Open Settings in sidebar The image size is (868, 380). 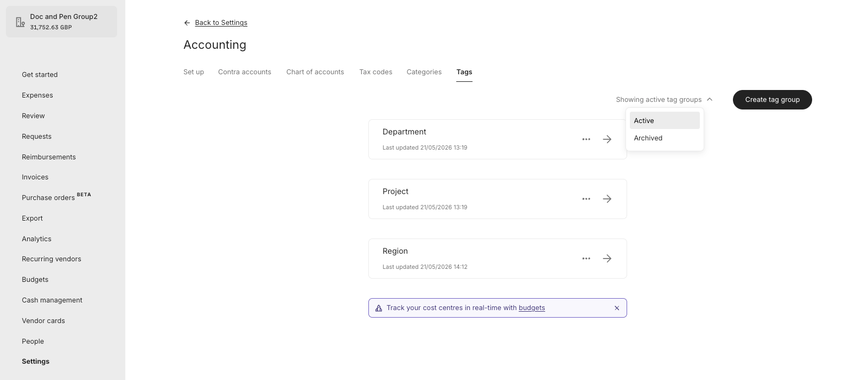tap(35, 362)
